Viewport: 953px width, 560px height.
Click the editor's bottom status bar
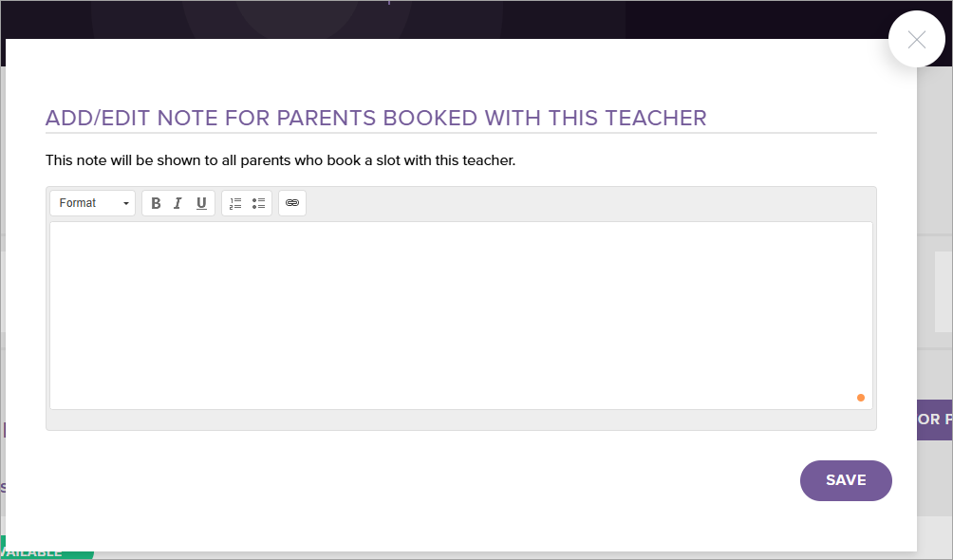(460, 420)
